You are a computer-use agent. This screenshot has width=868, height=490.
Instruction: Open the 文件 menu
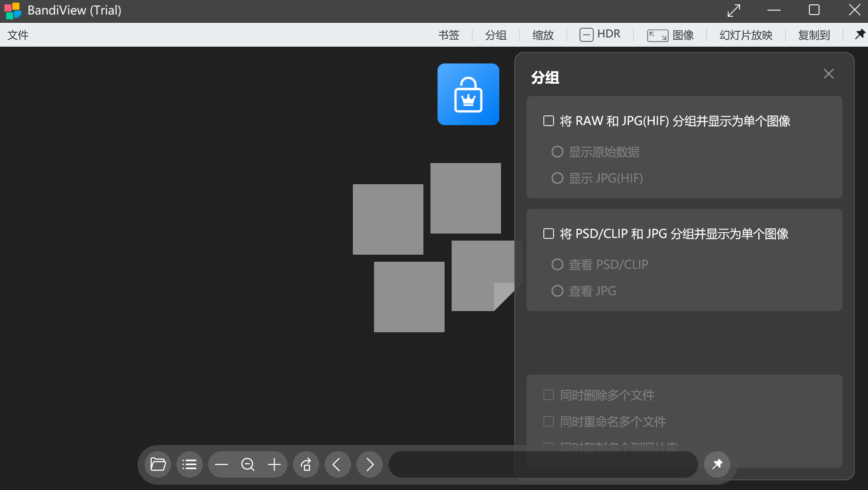(18, 35)
